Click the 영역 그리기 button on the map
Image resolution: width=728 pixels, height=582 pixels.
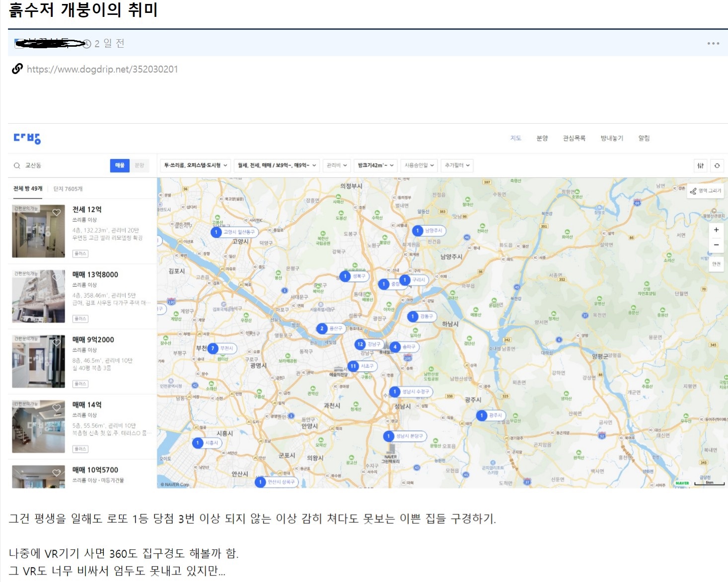pos(706,191)
